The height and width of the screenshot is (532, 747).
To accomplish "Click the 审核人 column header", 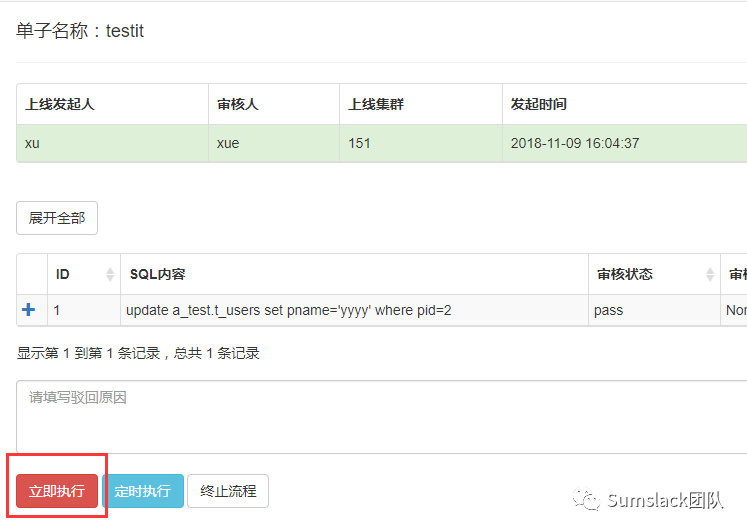I will tap(240, 104).
